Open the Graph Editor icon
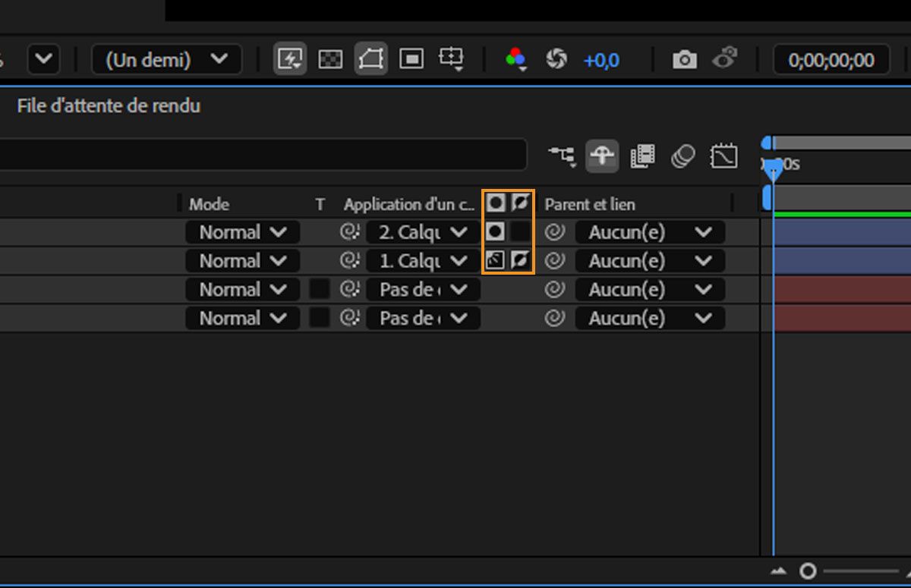Image resolution: width=911 pixels, height=588 pixels. point(723,156)
